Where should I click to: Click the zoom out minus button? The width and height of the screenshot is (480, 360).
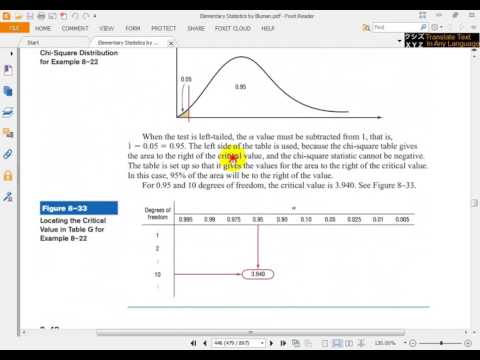(x=413, y=343)
